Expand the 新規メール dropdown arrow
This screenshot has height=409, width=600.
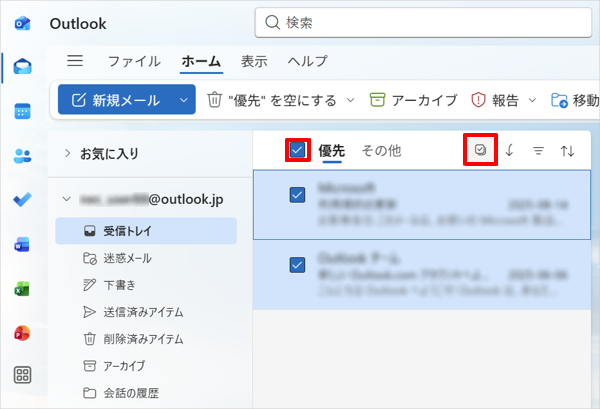click(184, 100)
